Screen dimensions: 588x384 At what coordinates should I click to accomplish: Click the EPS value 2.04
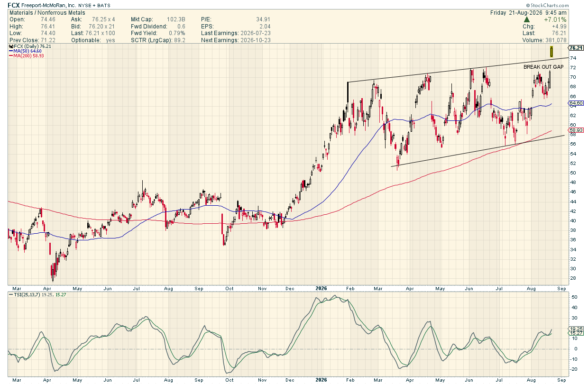(x=265, y=27)
